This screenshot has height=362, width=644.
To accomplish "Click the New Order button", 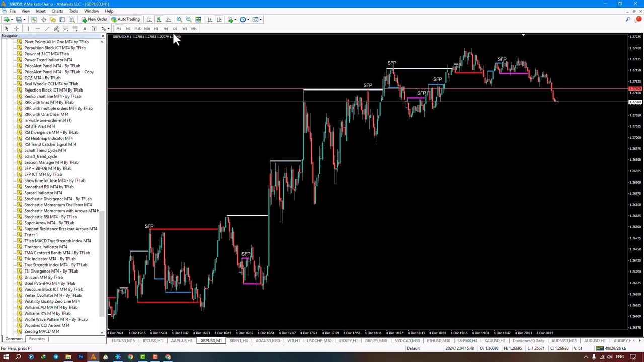I will click(94, 20).
